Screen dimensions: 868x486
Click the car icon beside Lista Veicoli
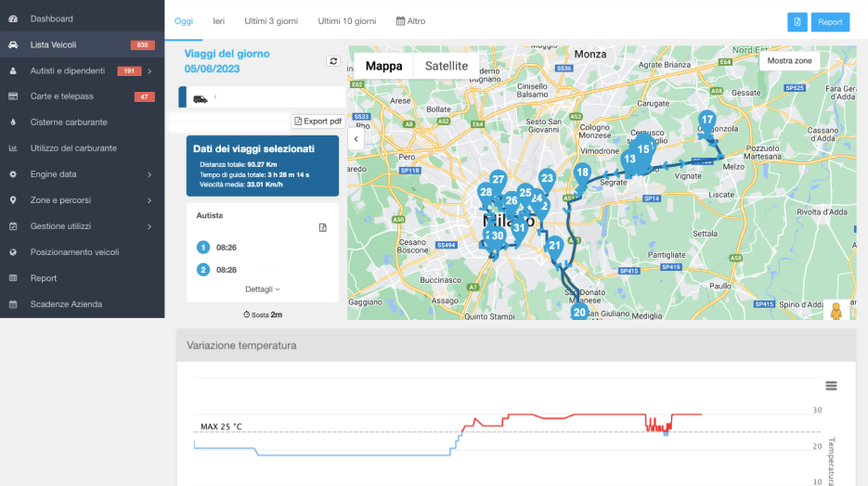pyautogui.click(x=13, y=45)
